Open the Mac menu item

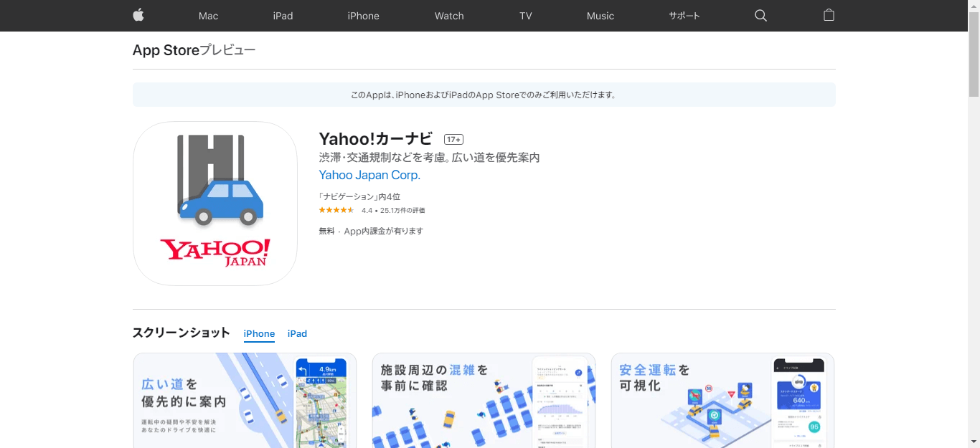click(208, 15)
